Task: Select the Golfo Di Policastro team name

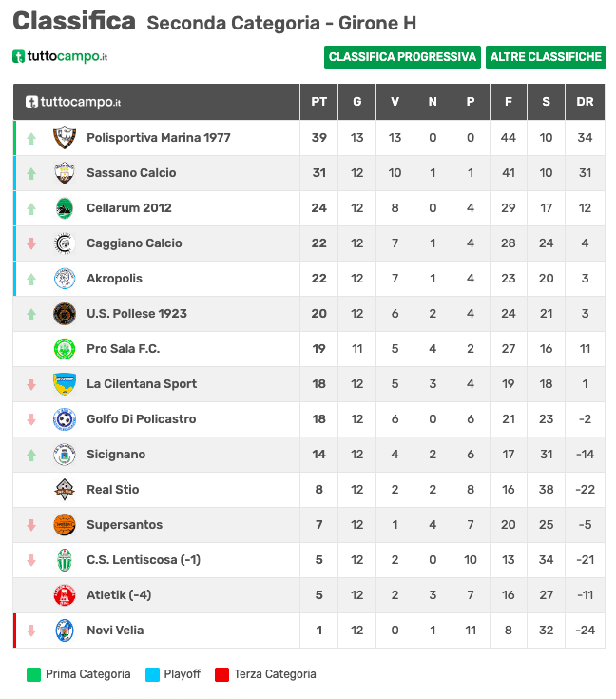Action: (x=142, y=419)
